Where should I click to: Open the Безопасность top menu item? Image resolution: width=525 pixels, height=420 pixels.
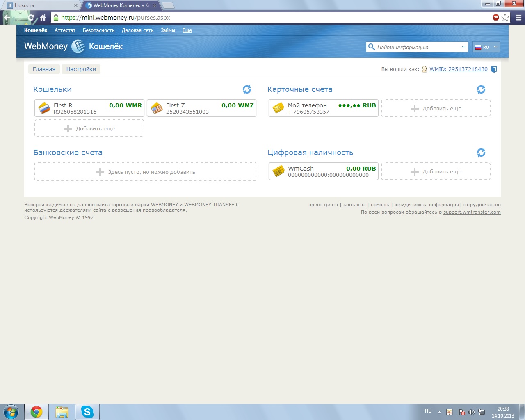[x=98, y=30]
